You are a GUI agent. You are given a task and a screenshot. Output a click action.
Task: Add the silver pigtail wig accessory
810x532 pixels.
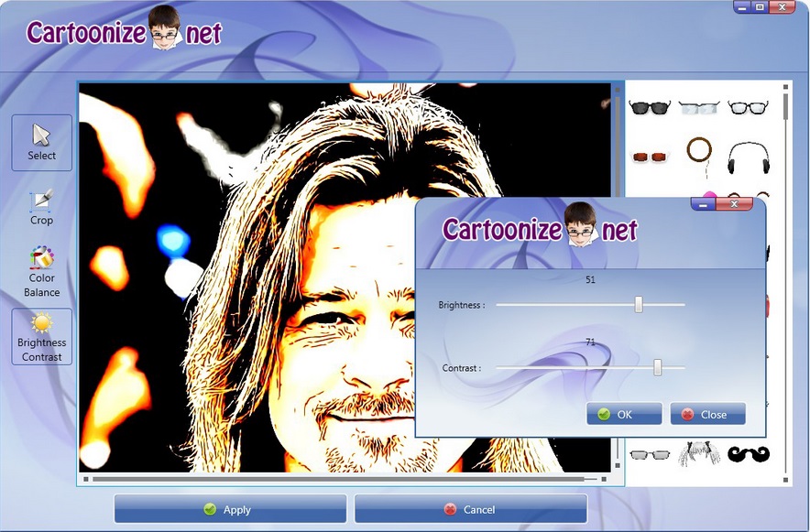(699, 453)
